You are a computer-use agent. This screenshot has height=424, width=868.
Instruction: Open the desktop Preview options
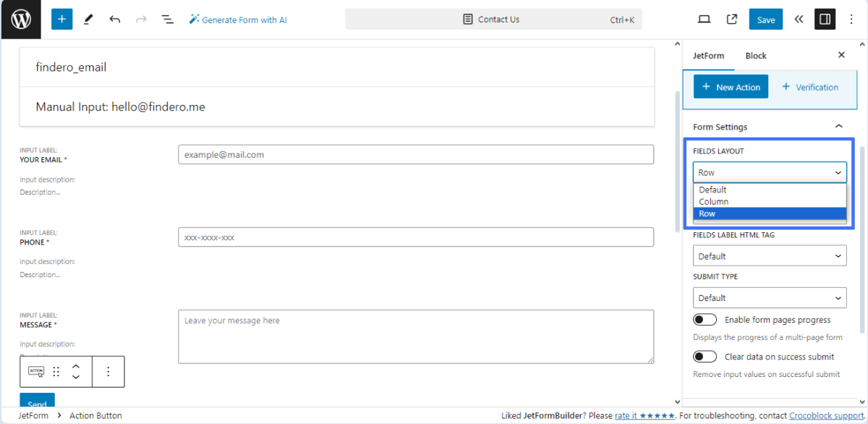(704, 19)
